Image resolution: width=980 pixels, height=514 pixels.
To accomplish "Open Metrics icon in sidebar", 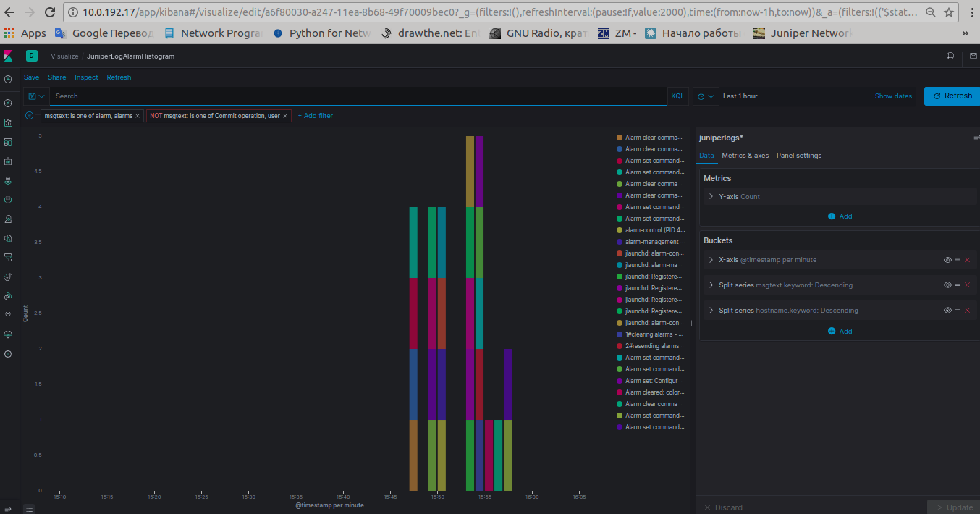I will tap(8, 219).
